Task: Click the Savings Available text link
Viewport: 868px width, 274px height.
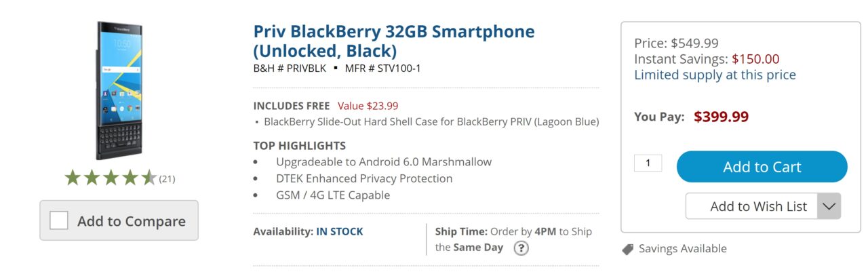Action: tap(682, 249)
